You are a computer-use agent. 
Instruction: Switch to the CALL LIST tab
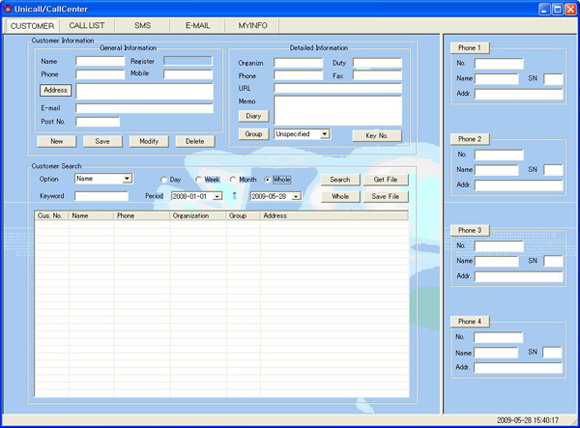click(87, 26)
